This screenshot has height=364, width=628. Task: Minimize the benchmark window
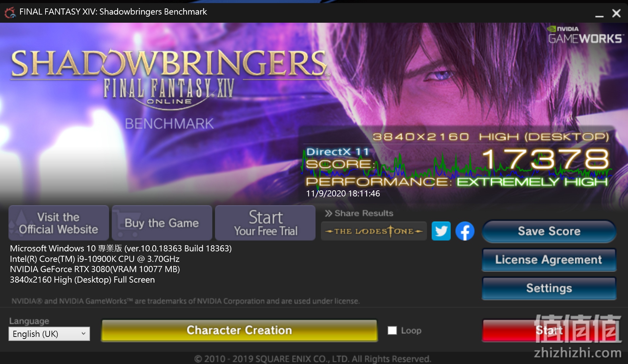[x=599, y=14]
